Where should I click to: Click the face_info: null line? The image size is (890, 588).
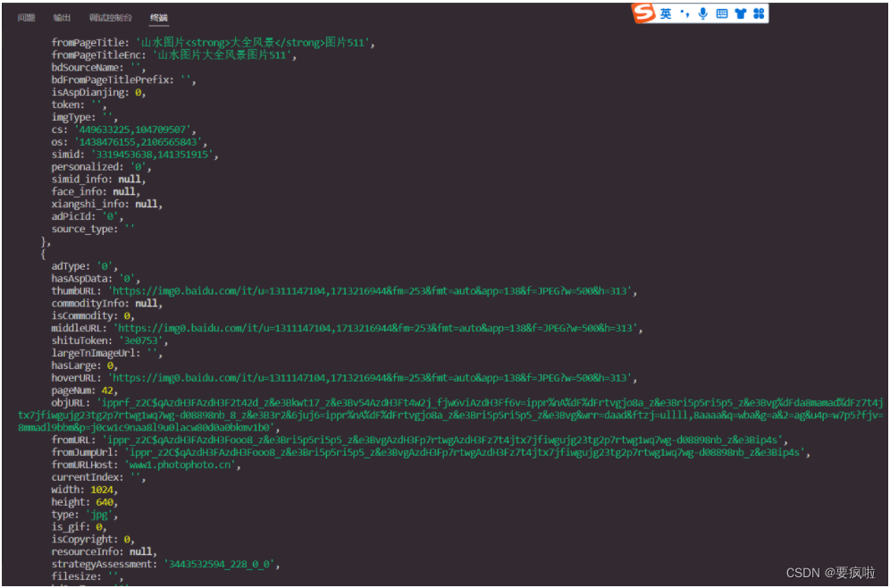96,192
